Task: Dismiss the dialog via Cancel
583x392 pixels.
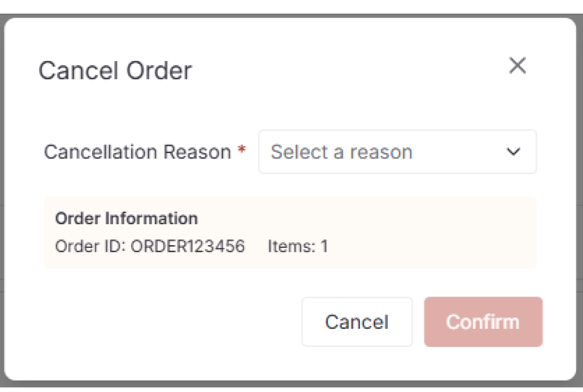Action: [356, 321]
